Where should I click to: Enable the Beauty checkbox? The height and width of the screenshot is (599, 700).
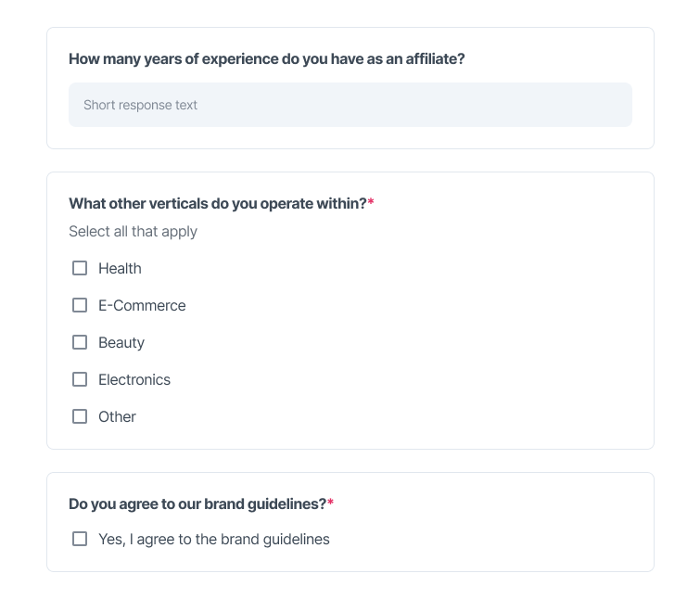[80, 342]
